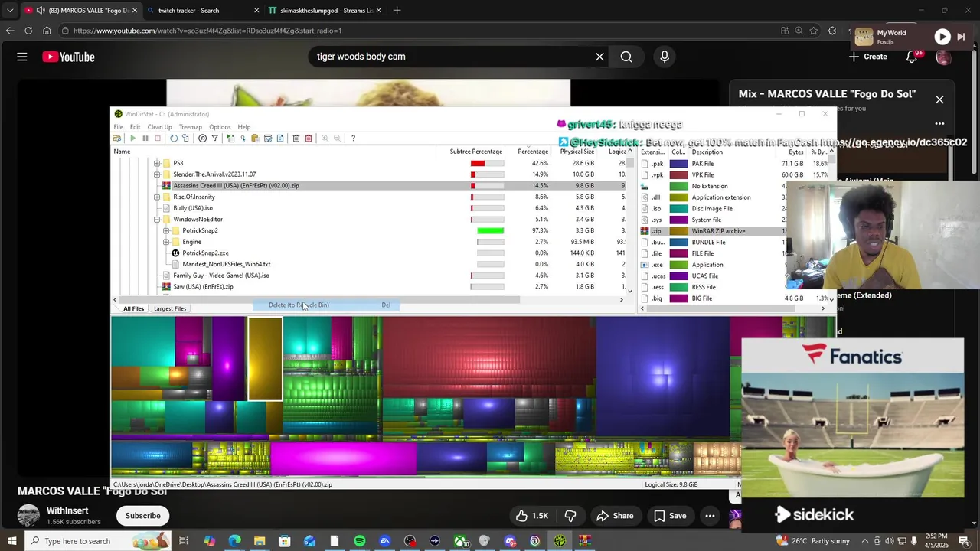Screen dimensions: 980x551
Task: Click the Share button under the video
Action: coord(615,516)
